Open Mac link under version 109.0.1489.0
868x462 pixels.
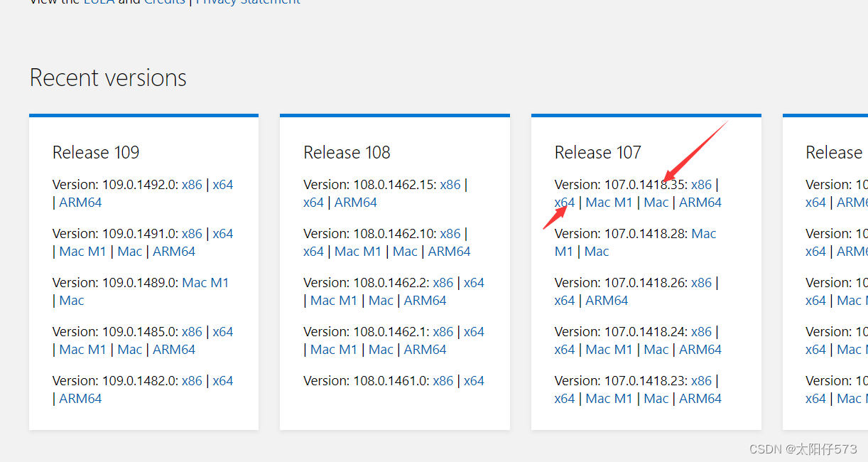(x=72, y=301)
